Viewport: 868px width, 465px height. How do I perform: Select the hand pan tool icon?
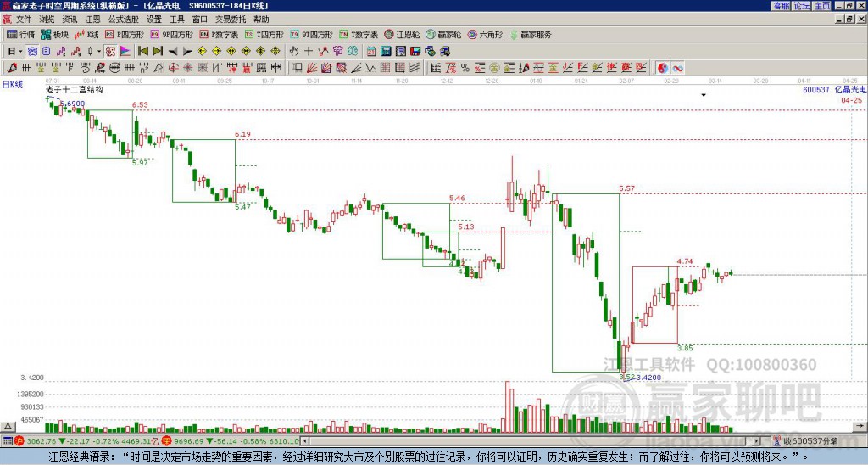[x=294, y=52]
